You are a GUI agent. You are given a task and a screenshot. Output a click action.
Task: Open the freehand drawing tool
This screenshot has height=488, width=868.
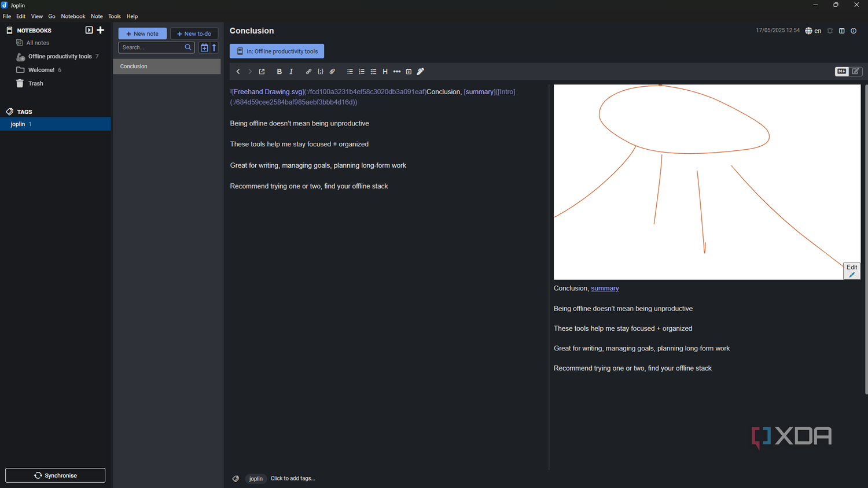(421, 72)
